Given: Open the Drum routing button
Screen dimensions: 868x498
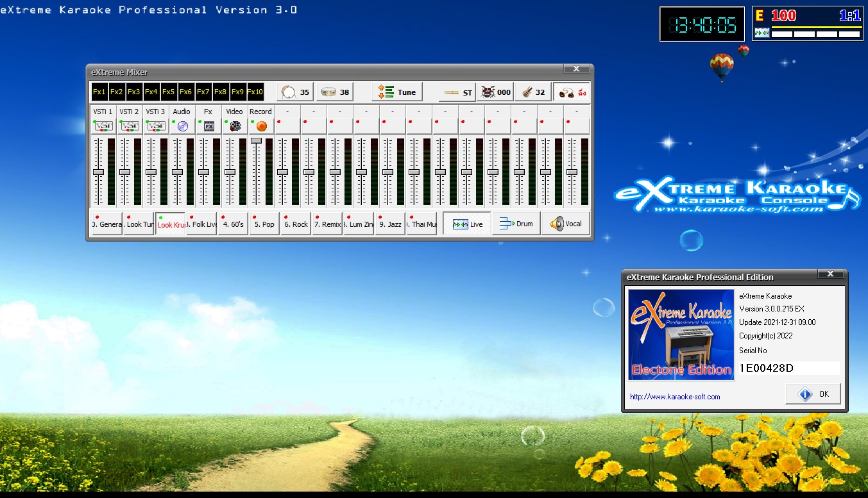Looking at the screenshot, I should point(516,224).
